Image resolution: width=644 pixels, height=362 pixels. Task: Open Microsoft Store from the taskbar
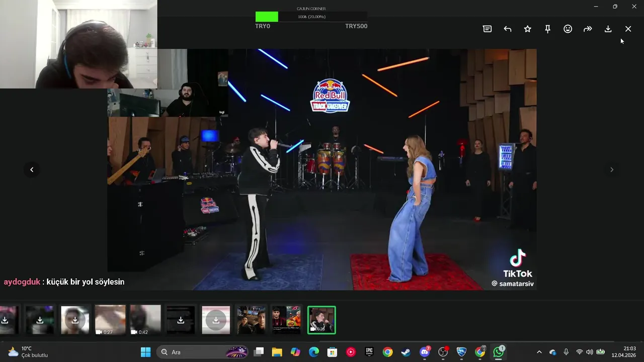(x=332, y=352)
